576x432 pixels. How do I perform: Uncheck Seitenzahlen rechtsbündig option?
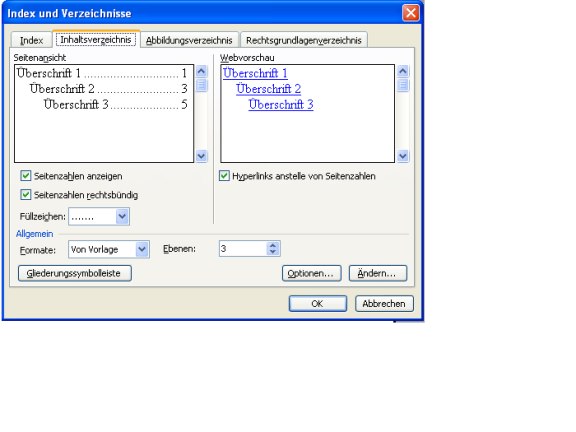26,194
